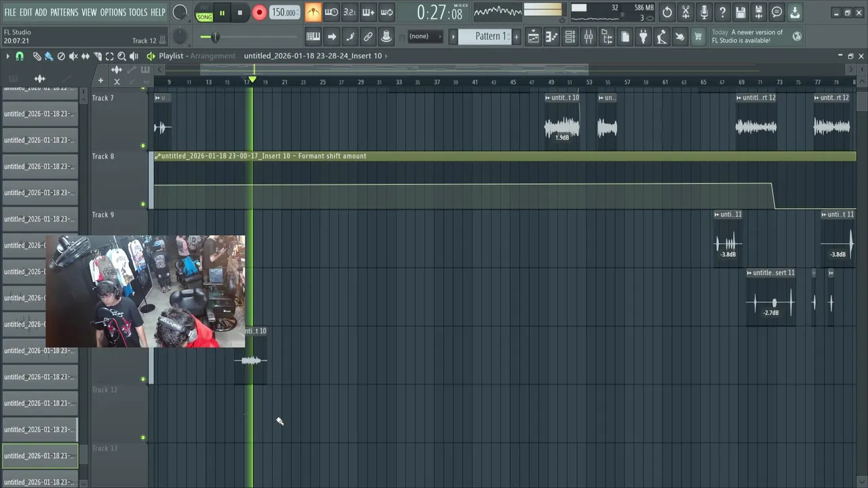
Task: Toggle typing keyboard to piano icon
Action: tap(313, 37)
